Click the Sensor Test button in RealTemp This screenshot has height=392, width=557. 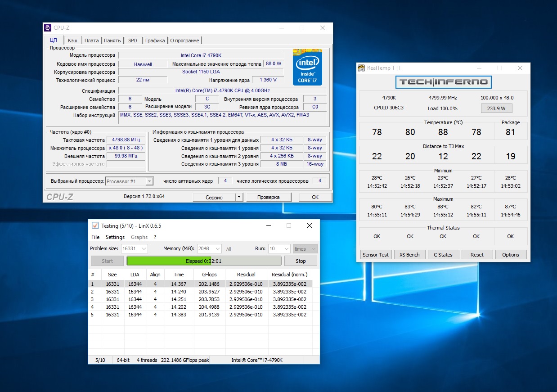tap(376, 255)
